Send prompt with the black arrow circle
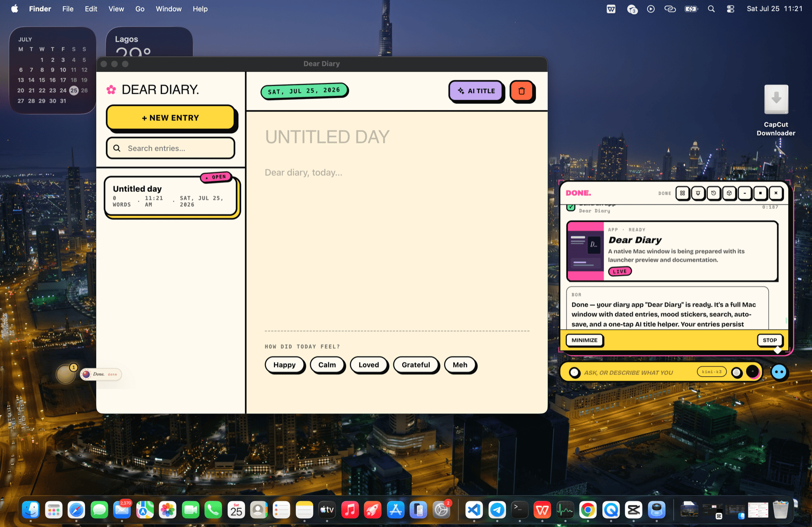The width and height of the screenshot is (812, 527). pos(753,371)
